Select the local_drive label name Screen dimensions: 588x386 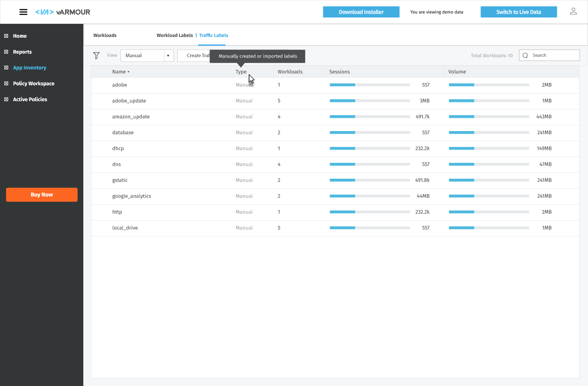[x=125, y=228]
